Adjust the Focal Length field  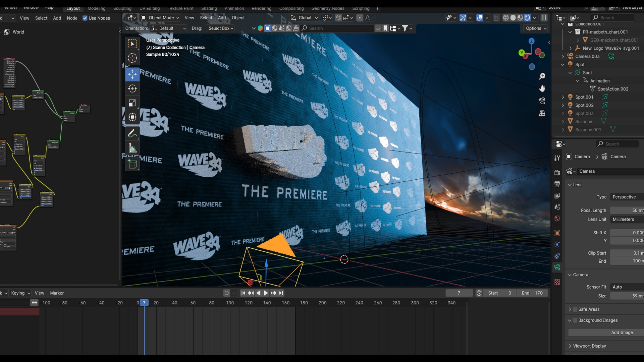[x=627, y=210]
